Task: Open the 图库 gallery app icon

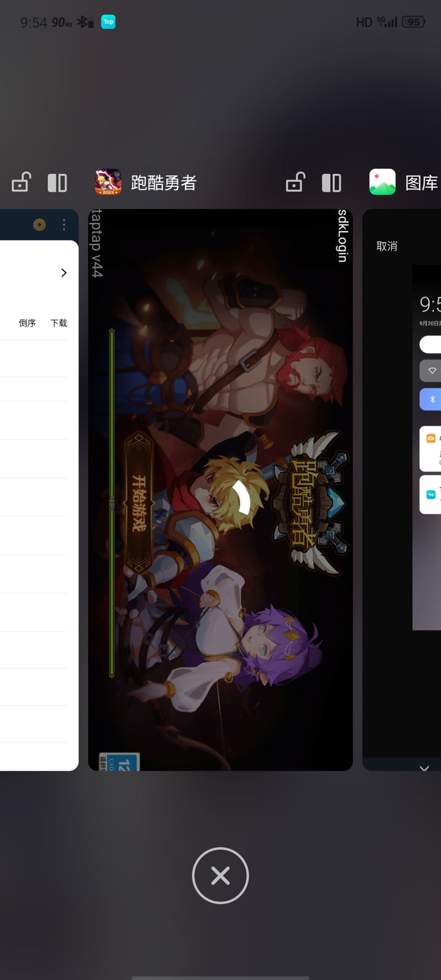Action: [383, 182]
